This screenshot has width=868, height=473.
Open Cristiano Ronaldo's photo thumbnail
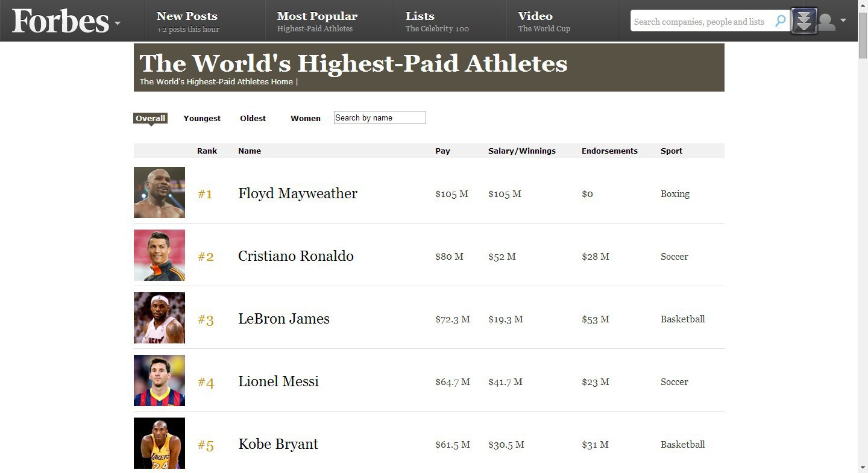[159, 255]
